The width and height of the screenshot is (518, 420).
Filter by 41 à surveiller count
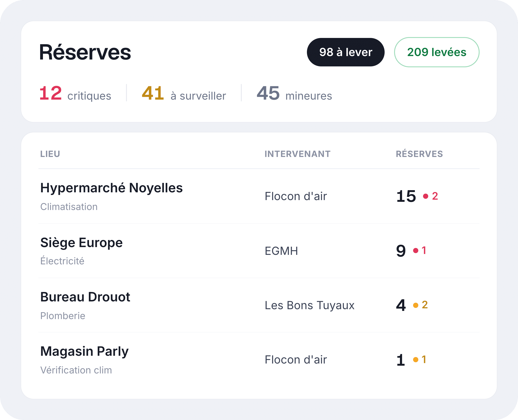click(184, 93)
